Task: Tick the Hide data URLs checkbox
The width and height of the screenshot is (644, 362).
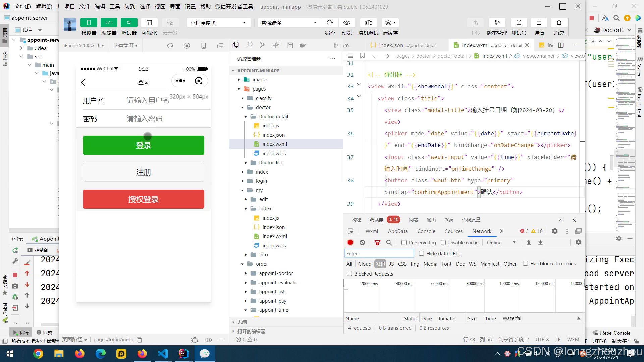Action: pyautogui.click(x=421, y=253)
